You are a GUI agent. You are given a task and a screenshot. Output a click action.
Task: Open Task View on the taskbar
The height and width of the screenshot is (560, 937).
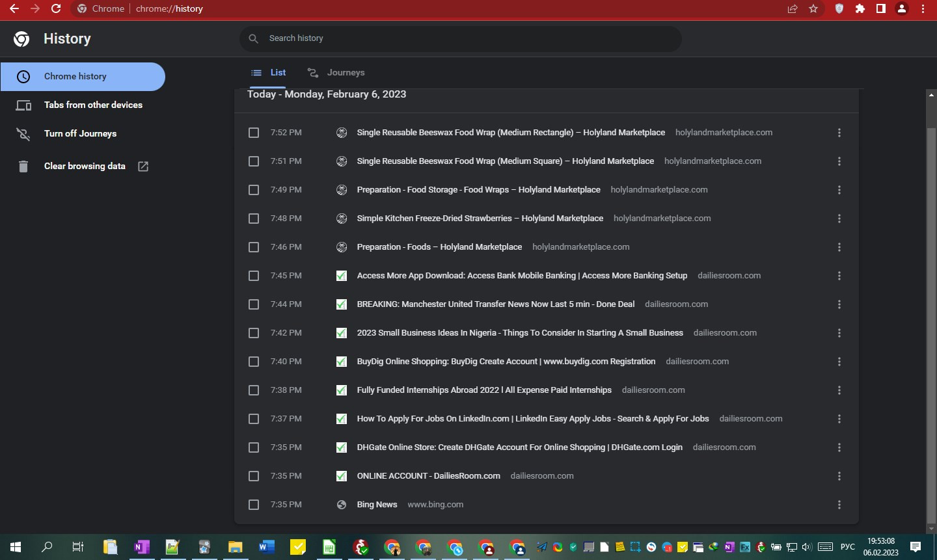(78, 547)
